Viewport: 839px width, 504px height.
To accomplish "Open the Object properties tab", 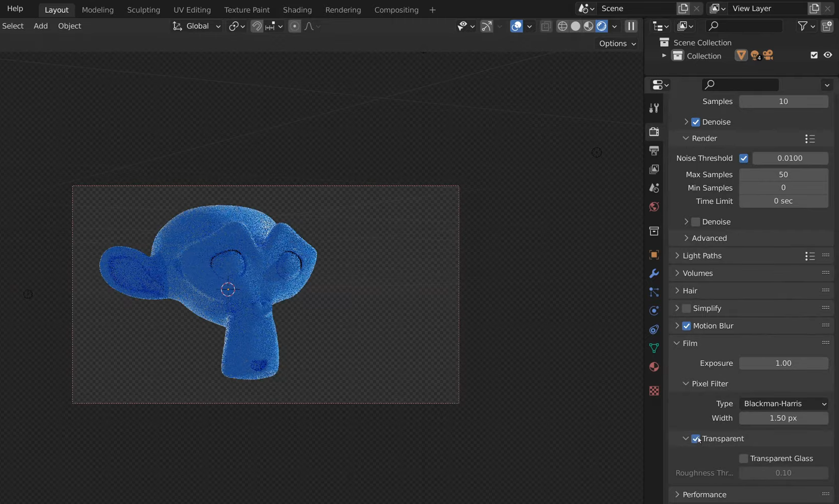I will point(654,255).
